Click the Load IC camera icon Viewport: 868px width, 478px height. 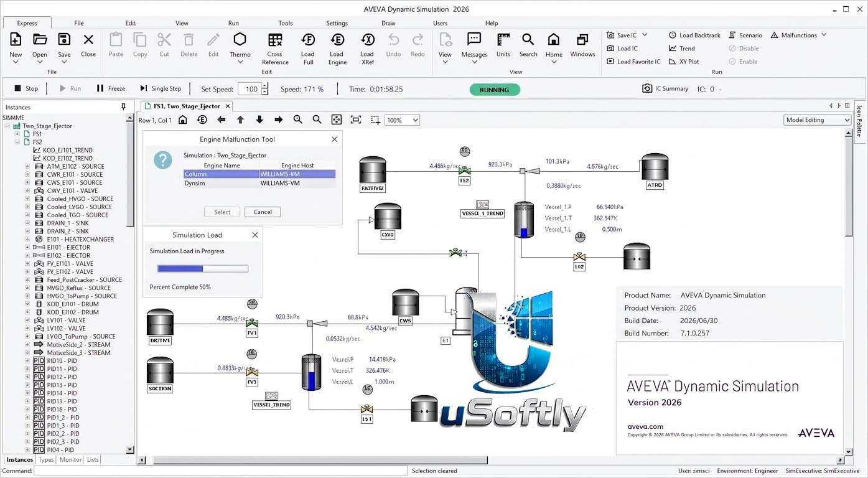tap(610, 49)
